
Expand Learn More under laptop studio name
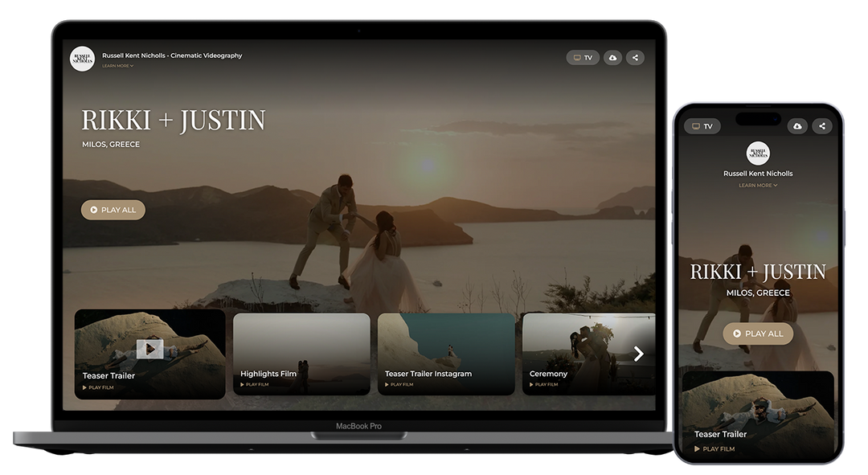(117, 66)
